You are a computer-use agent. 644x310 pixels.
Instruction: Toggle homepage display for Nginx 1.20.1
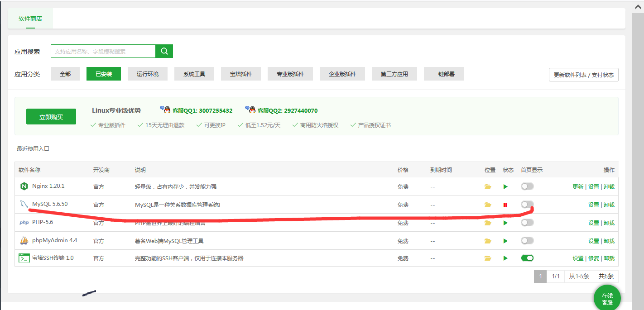(527, 186)
